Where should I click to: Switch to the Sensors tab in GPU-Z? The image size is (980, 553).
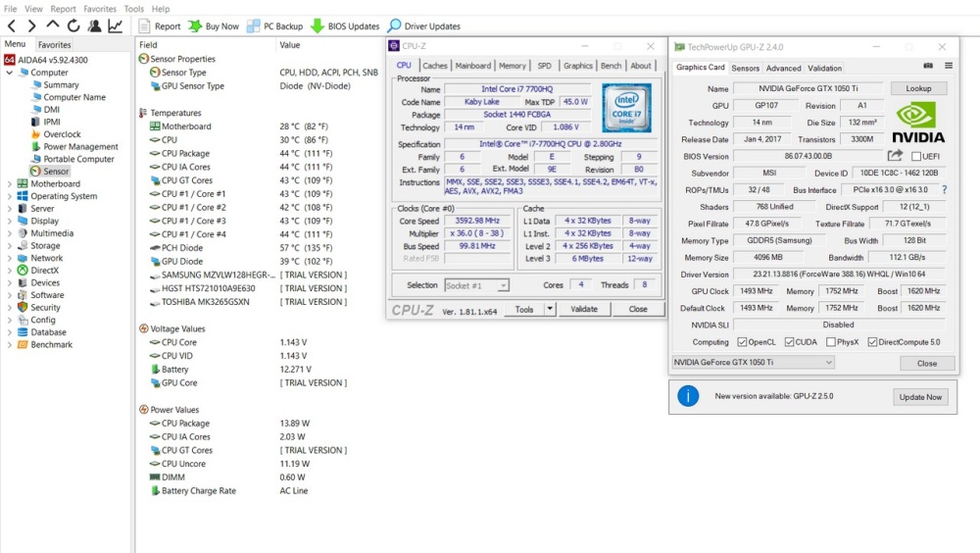(745, 69)
